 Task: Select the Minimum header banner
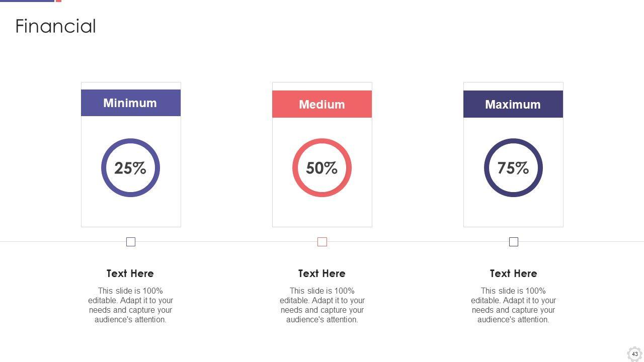131,103
